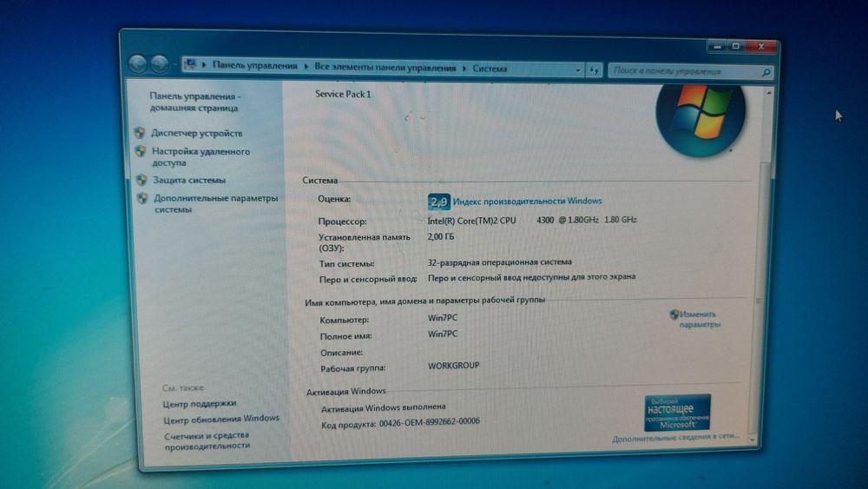
Task: Expand breadcrumb arrow after Все элементы панели управления
Action: (x=464, y=68)
